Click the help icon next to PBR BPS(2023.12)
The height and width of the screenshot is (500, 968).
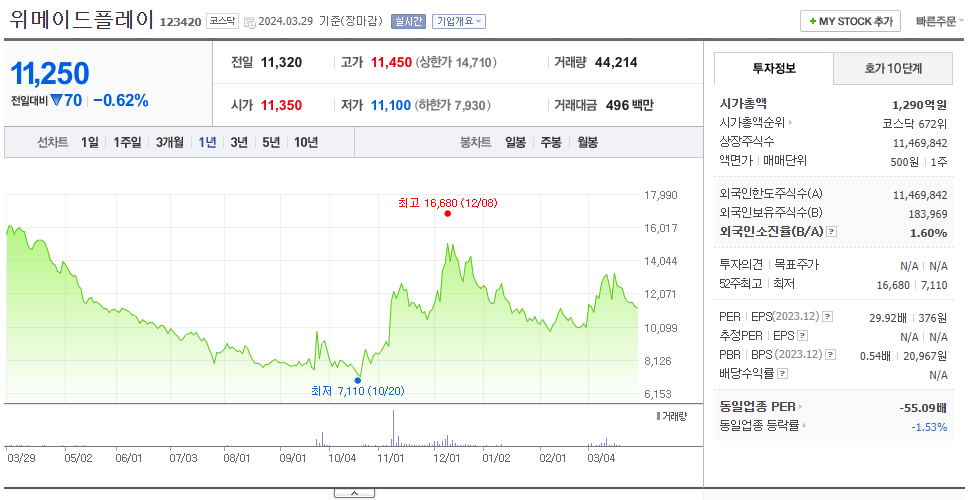coord(831,354)
